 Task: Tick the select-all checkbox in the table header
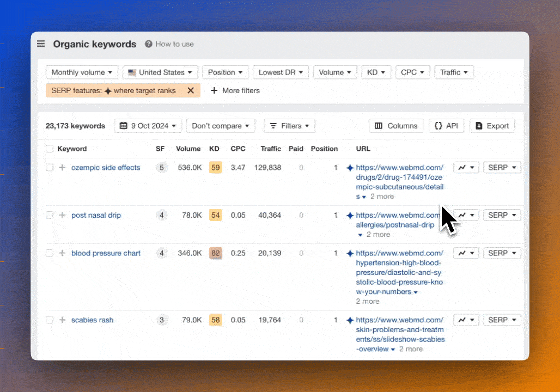point(50,148)
